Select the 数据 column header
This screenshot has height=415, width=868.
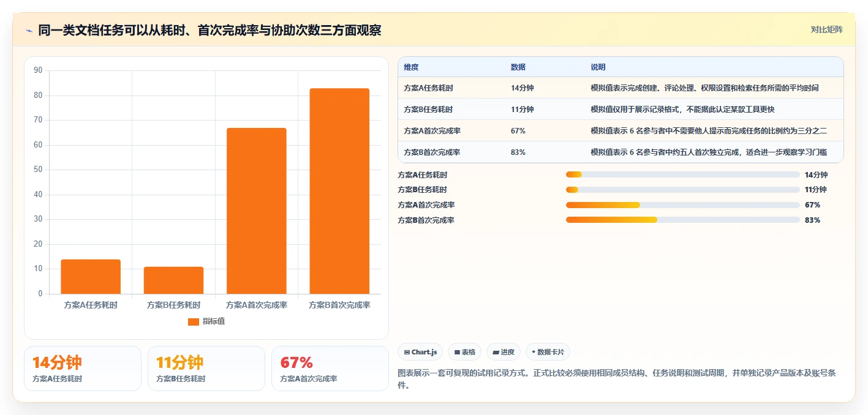(x=518, y=67)
